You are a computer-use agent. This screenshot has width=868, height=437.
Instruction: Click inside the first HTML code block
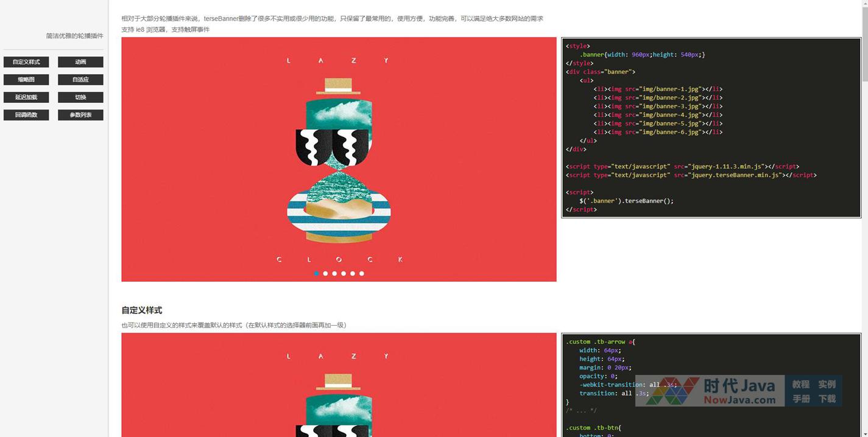point(711,127)
